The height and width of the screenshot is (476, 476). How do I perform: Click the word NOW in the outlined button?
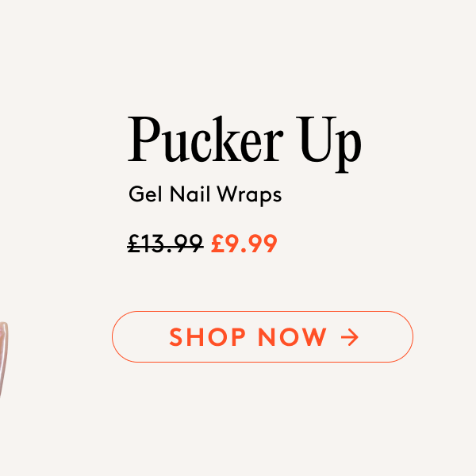(292, 337)
